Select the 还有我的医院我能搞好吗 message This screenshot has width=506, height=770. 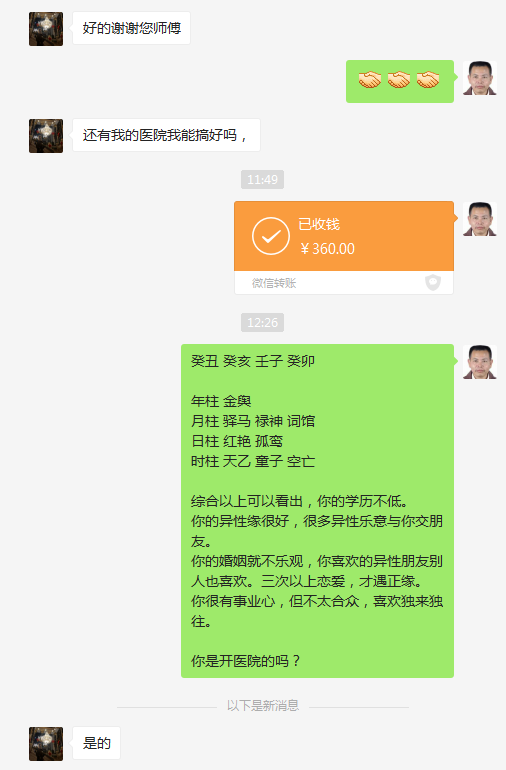[x=166, y=135]
